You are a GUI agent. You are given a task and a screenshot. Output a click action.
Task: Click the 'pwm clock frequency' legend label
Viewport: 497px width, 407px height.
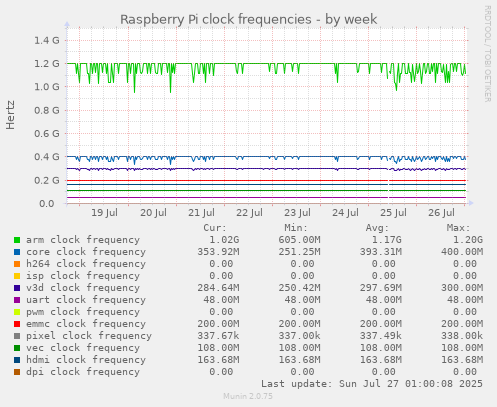point(83,312)
